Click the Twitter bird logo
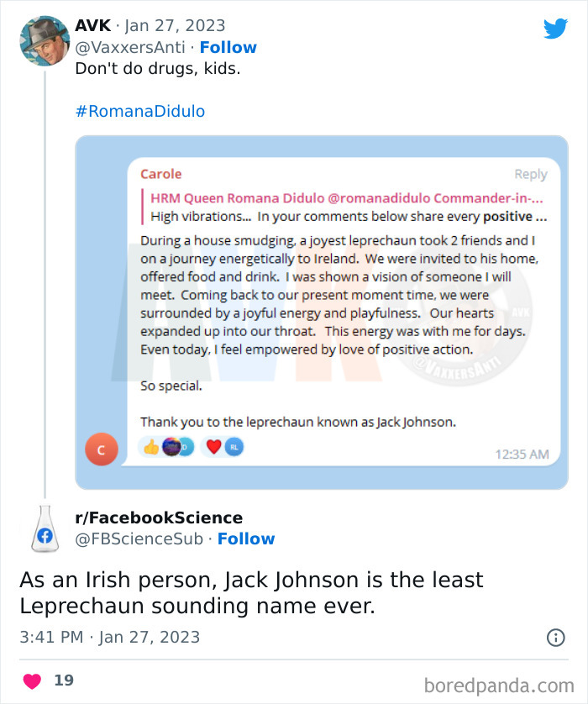The height and width of the screenshot is (704, 588). (x=555, y=29)
